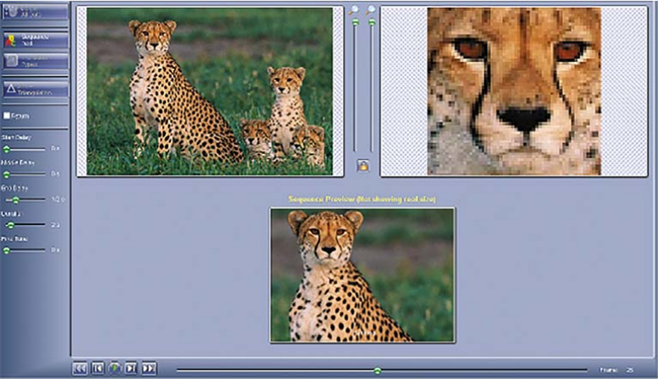Screen dimensions: 658x379
Task: Enable the checkbox in the left panel
Action: [7, 115]
